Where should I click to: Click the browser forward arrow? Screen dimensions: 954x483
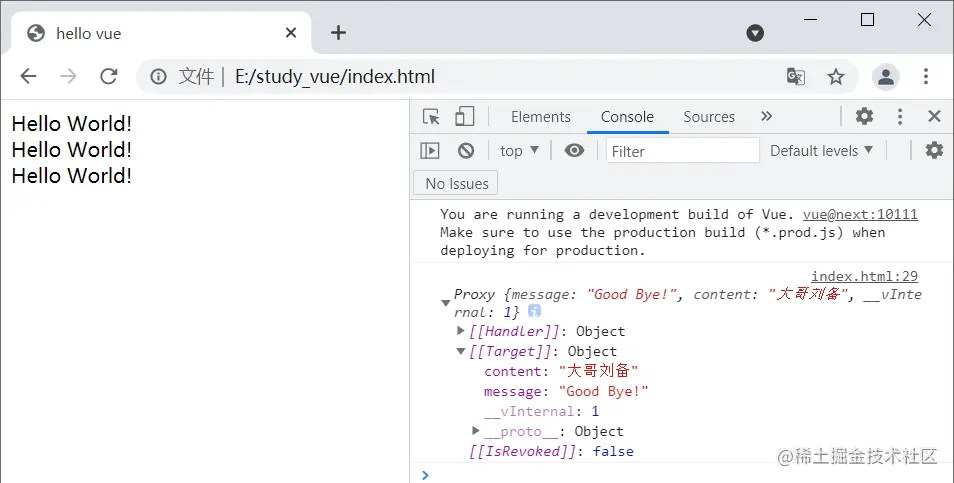pos(68,76)
